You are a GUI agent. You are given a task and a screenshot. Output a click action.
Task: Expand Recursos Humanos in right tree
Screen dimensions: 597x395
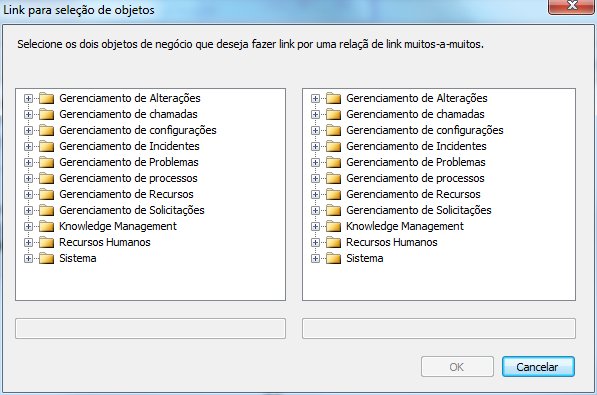pyautogui.click(x=315, y=242)
